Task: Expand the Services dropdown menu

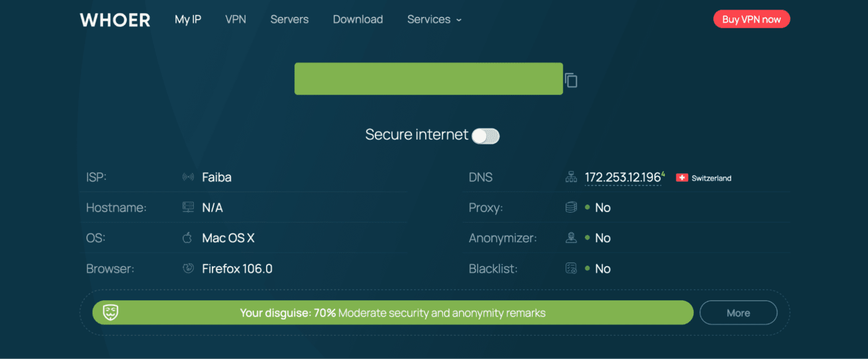Action: (x=434, y=19)
